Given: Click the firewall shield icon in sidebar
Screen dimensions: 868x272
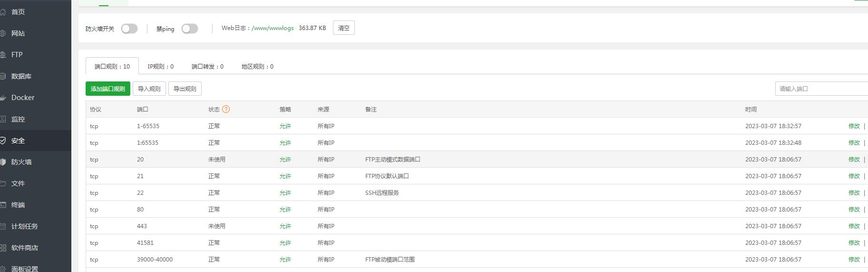Looking at the screenshot, I should [x=3, y=162].
